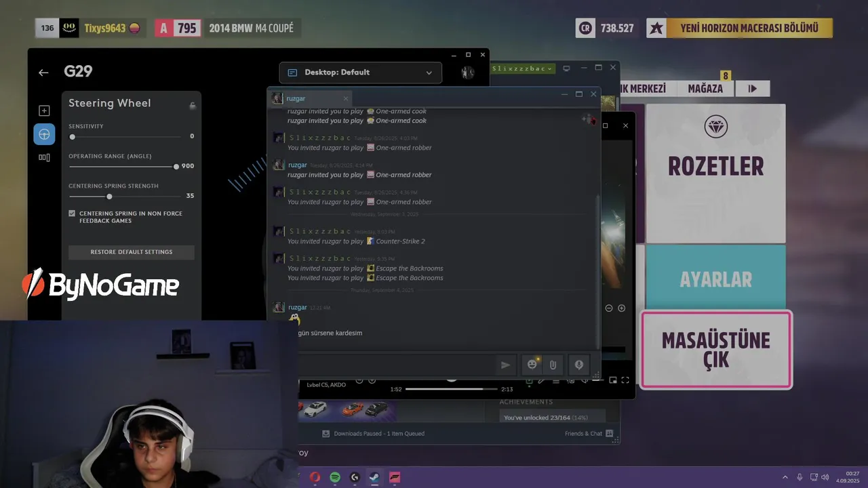Open the pedals settings icon in G HUB sidebar
The width and height of the screenshot is (868, 488).
tap(44, 157)
